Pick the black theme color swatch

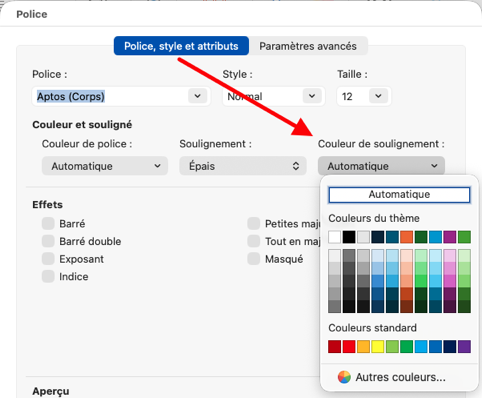tap(349, 237)
